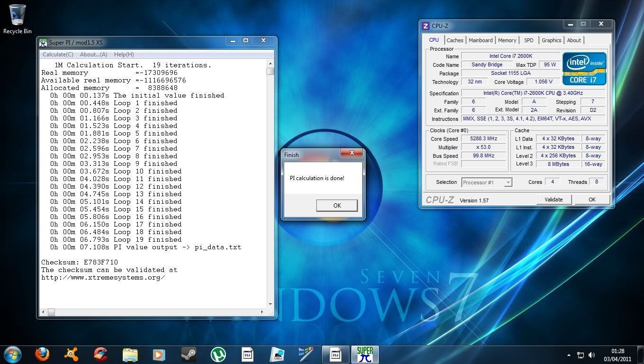Click the OK button in CPU-Z
This screenshot has height=364, width=644.
tap(592, 200)
